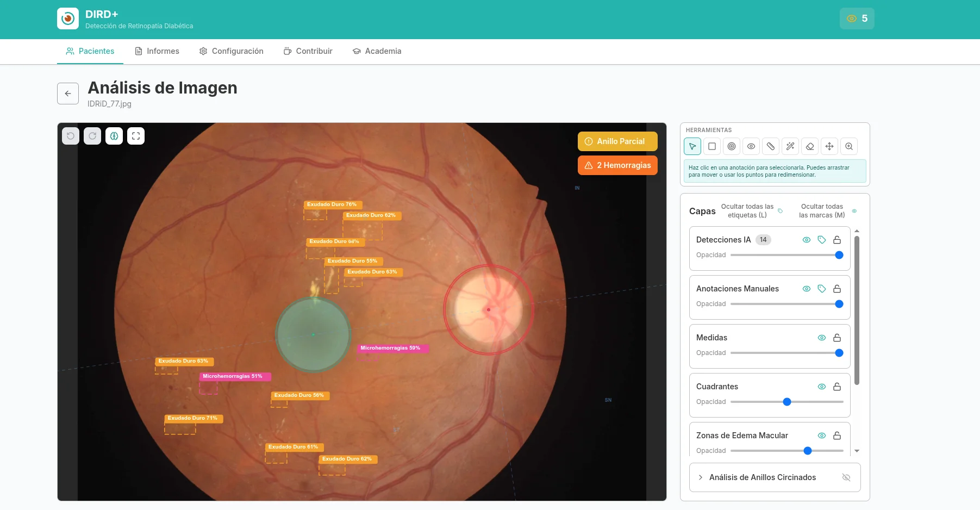Open the Academia tab
The height and width of the screenshot is (510, 980).
coord(377,51)
